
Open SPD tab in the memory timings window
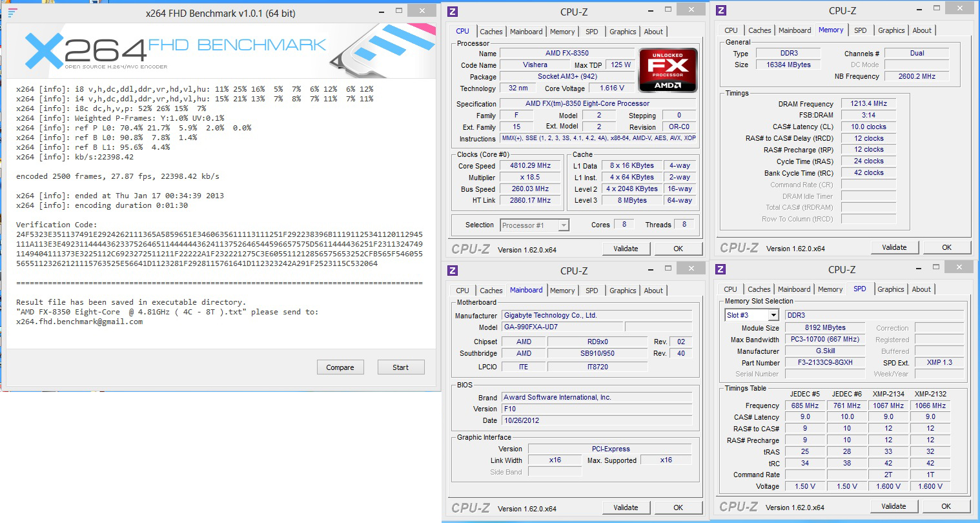coord(861,30)
